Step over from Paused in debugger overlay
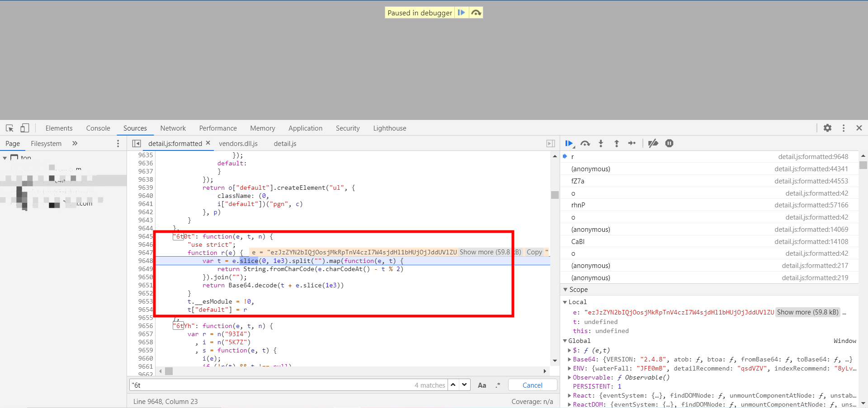868x408 pixels. click(476, 13)
